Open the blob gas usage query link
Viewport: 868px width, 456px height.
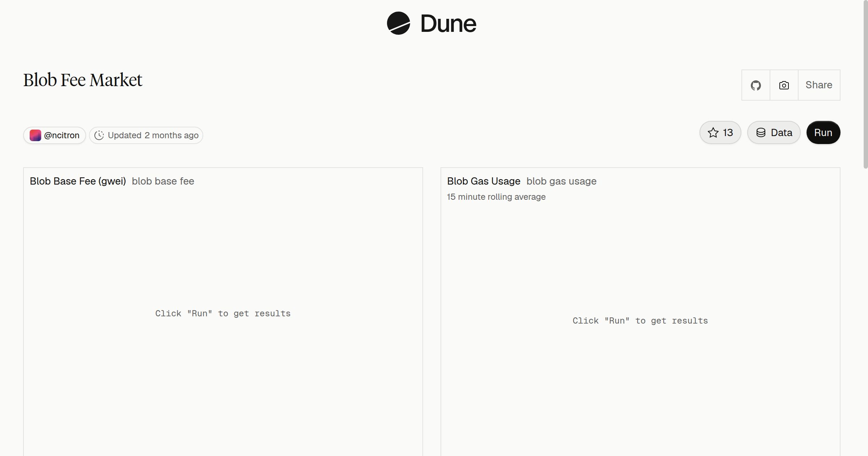click(x=561, y=181)
